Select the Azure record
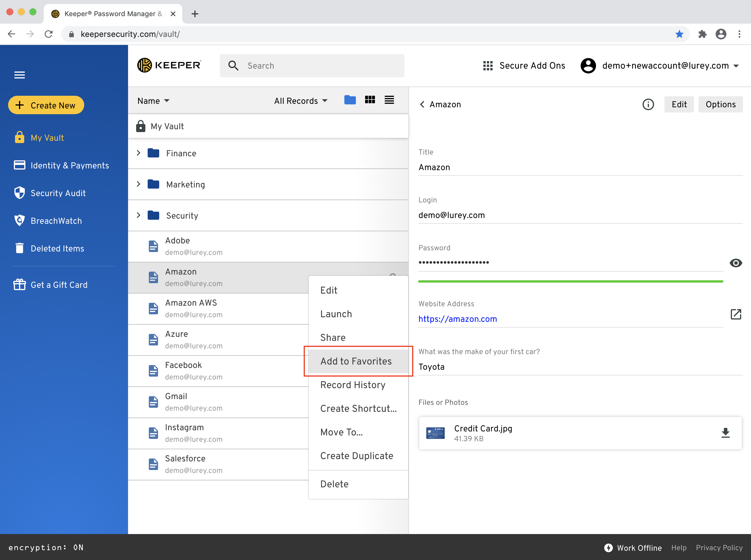This screenshot has height=560, width=751. point(218,340)
